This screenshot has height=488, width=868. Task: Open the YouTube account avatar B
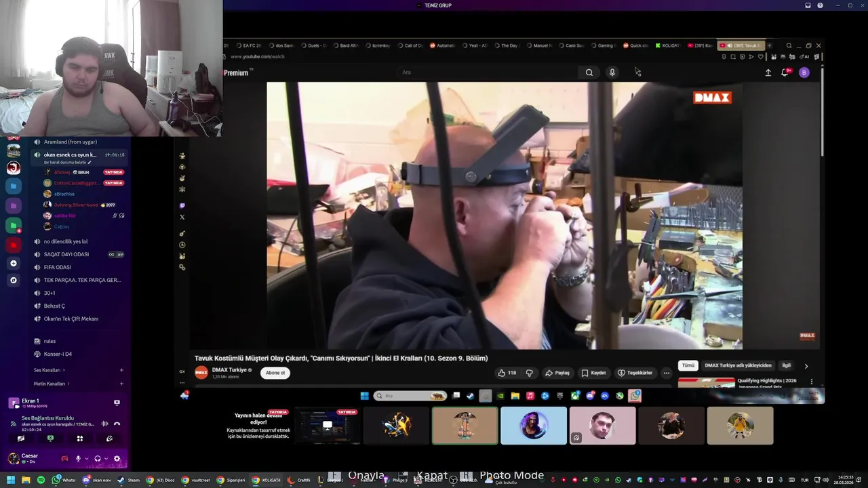pos(804,73)
